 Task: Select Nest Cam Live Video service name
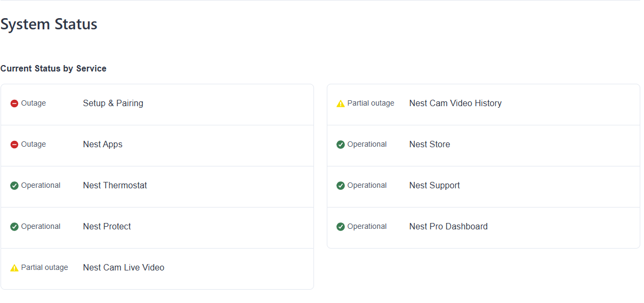pyautogui.click(x=124, y=268)
